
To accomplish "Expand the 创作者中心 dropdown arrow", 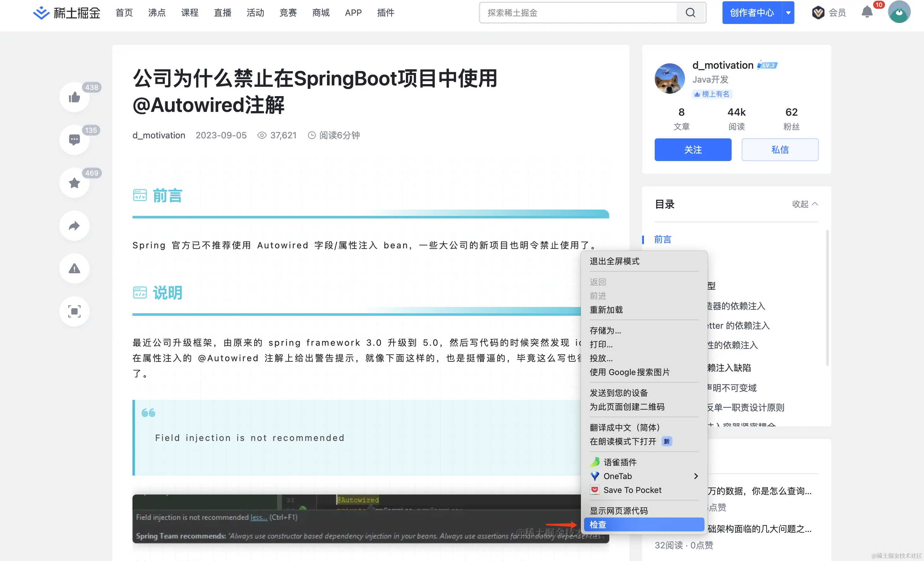I will point(788,13).
